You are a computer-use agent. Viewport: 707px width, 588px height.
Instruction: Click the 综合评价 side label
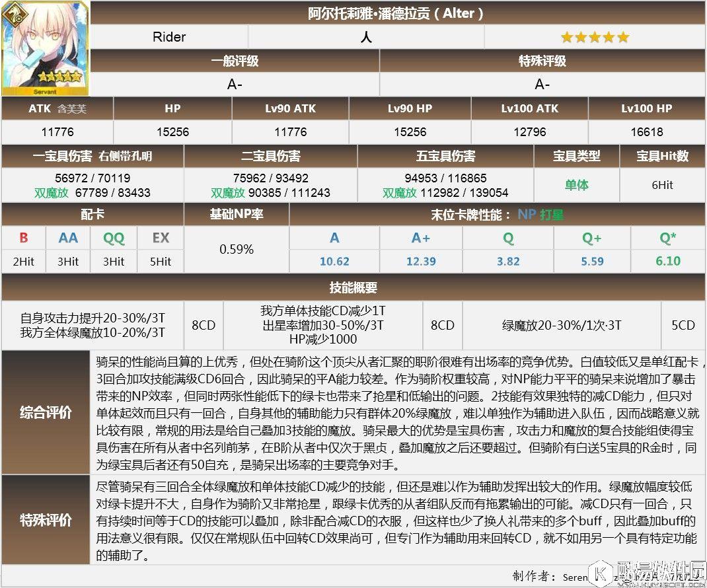(x=46, y=413)
